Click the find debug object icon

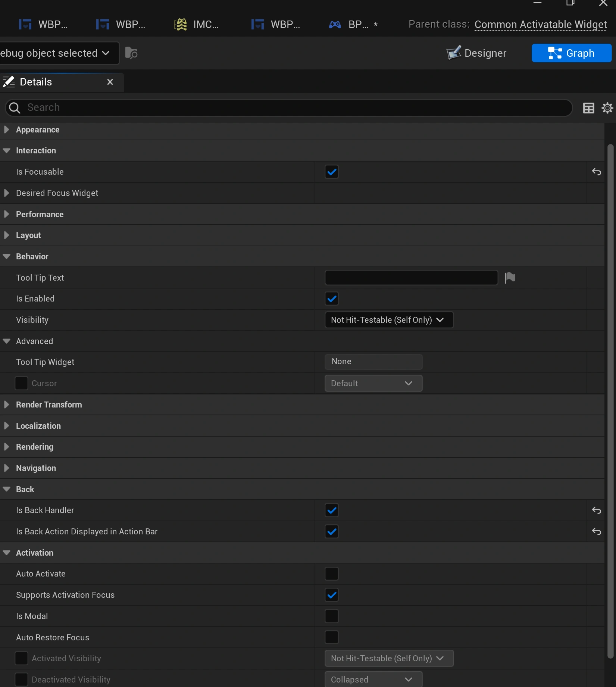tap(131, 53)
